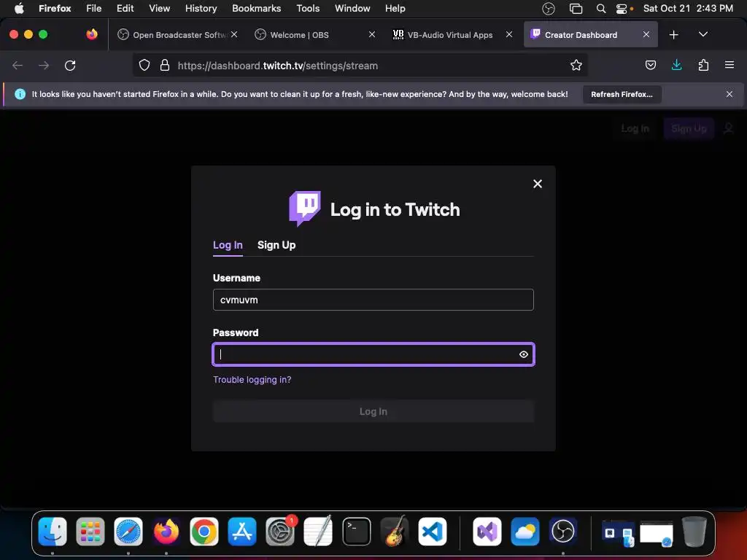Open App Store from the Dock
This screenshot has height=560, width=747.
click(x=242, y=531)
